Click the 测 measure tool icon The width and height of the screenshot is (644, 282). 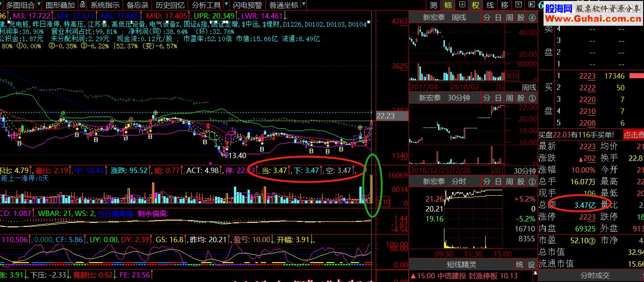[434, 5]
